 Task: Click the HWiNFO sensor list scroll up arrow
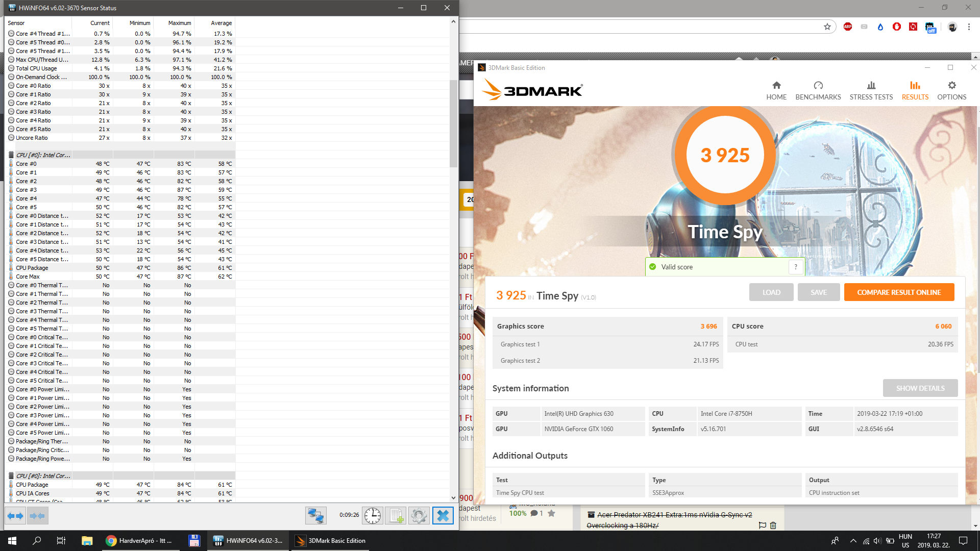coord(453,21)
